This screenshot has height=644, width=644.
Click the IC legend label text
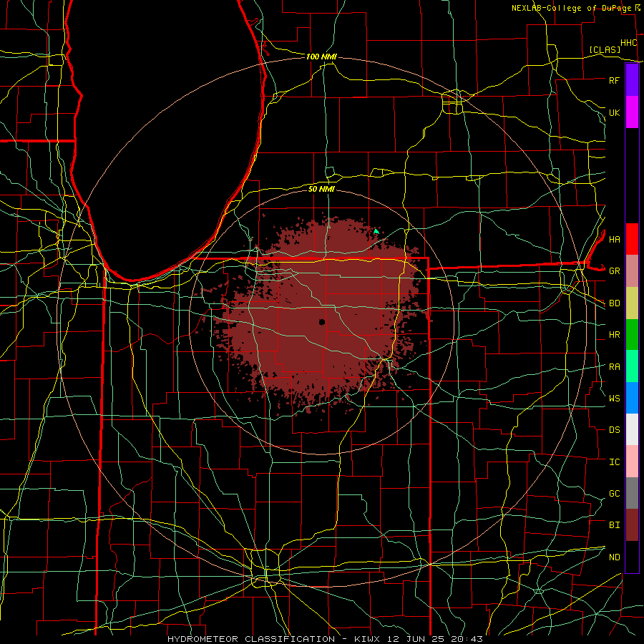point(615,462)
